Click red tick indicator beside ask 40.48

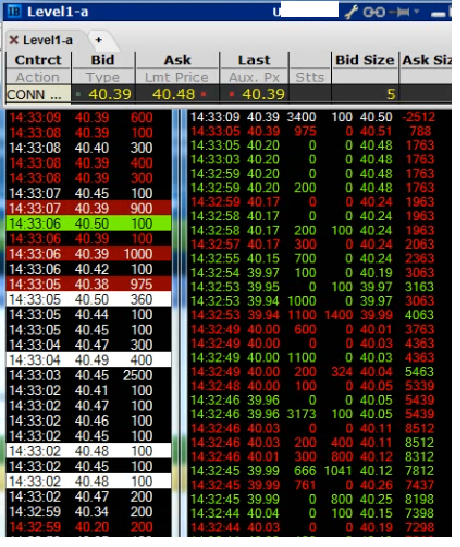[x=204, y=94]
